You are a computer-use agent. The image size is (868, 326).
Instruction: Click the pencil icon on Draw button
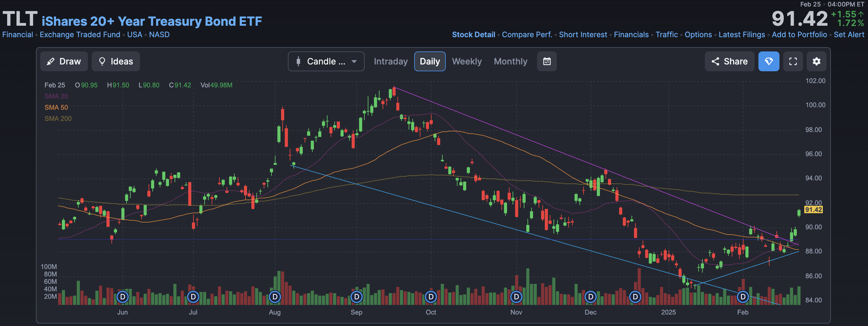coord(50,61)
